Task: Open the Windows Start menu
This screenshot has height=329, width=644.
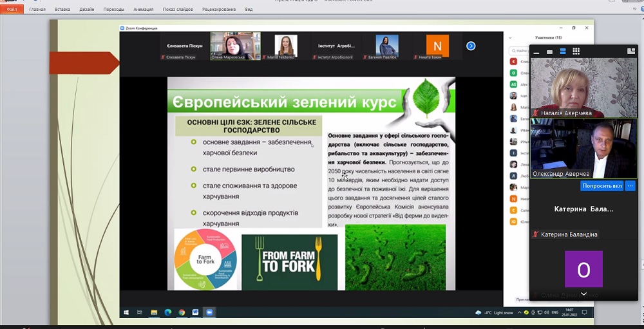Action: [x=126, y=312]
